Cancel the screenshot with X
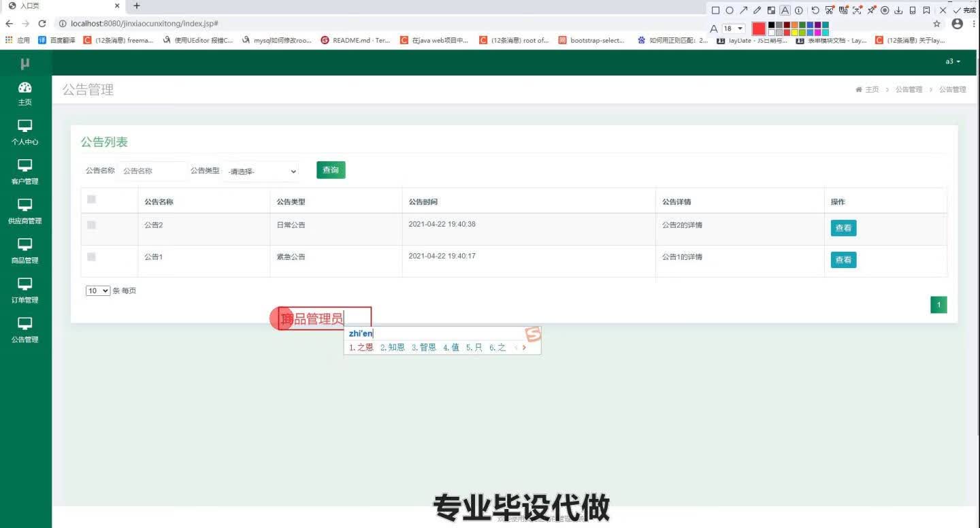The image size is (980, 528). pyautogui.click(x=943, y=10)
